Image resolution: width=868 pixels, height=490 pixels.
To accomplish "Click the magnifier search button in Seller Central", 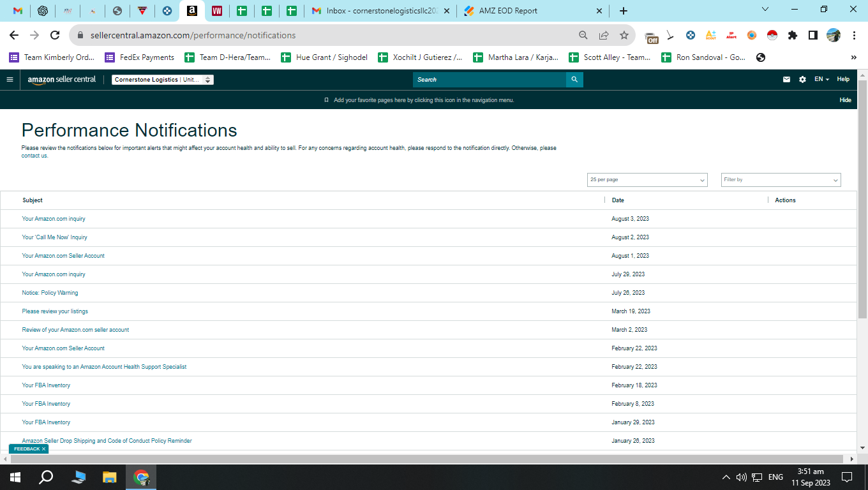I will point(574,80).
